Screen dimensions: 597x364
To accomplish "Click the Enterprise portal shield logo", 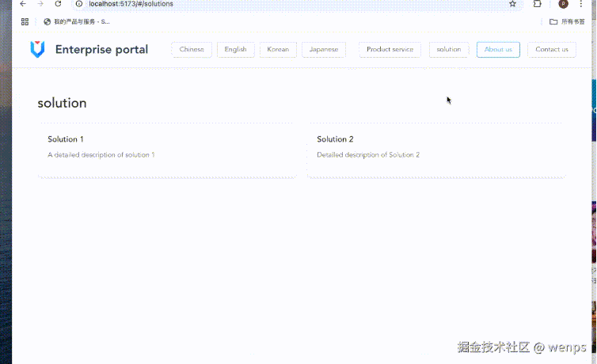I will tap(37, 49).
